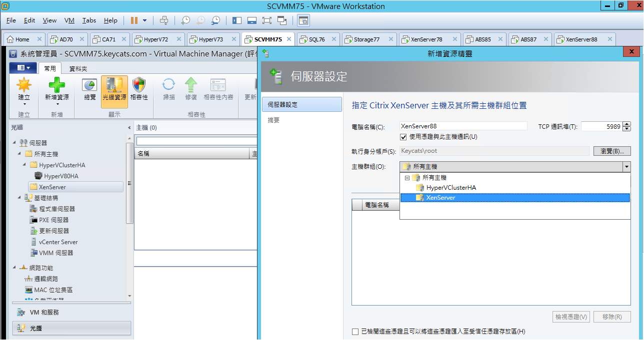The image size is (644, 340).
Task: Open VMware Tabs menu
Action: [x=89, y=20]
